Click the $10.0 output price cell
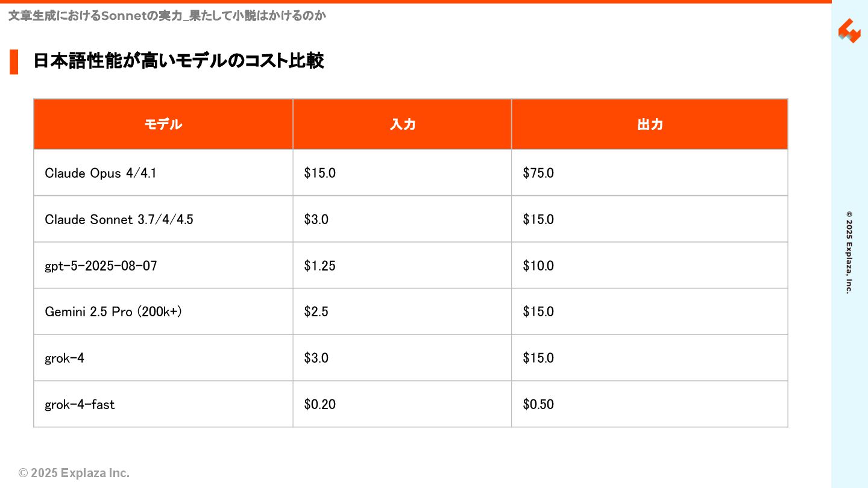868x488 pixels. (650, 266)
